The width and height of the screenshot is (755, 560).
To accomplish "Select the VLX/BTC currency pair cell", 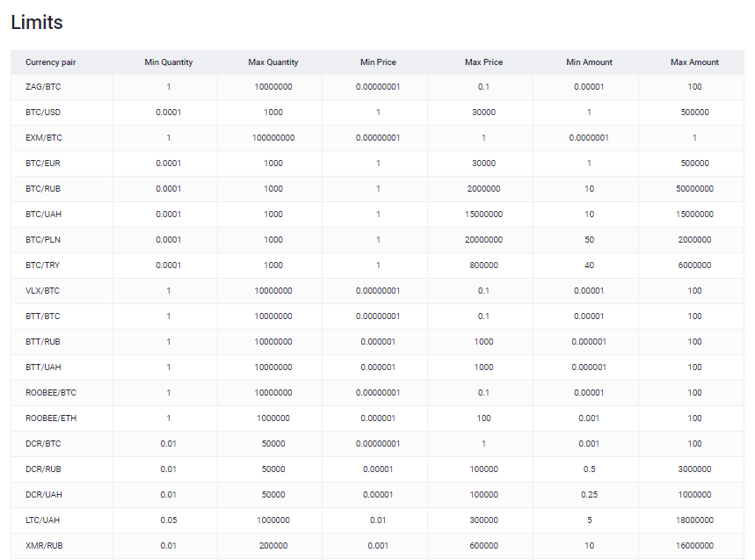I will (43, 291).
